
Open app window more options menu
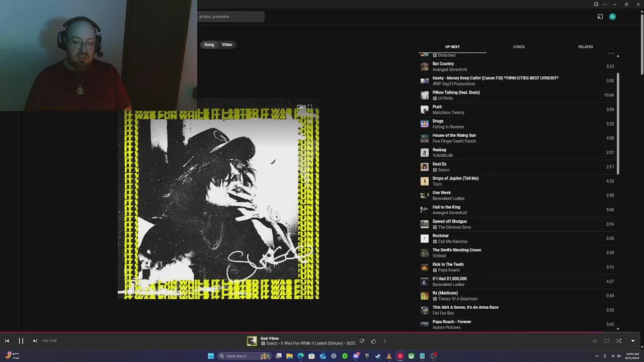pos(605,5)
